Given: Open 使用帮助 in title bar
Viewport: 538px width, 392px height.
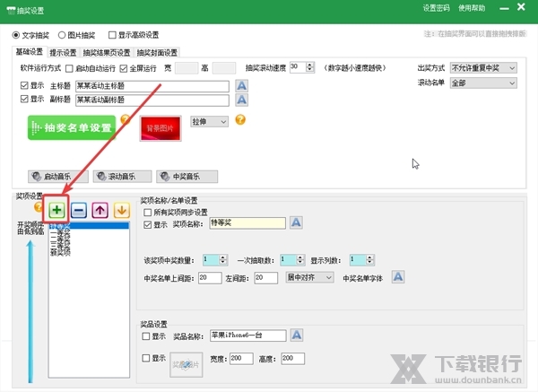Looking at the screenshot, I should coord(472,8).
